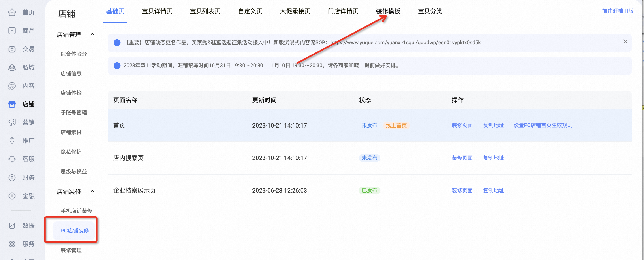Click 装修页面 for the 首页 row
Image resolution: width=644 pixels, height=260 pixels.
click(x=462, y=125)
